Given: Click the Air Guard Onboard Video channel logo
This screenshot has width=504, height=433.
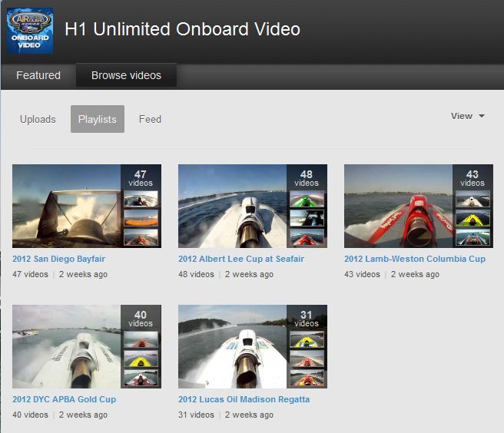Looking at the screenshot, I should point(30,31).
